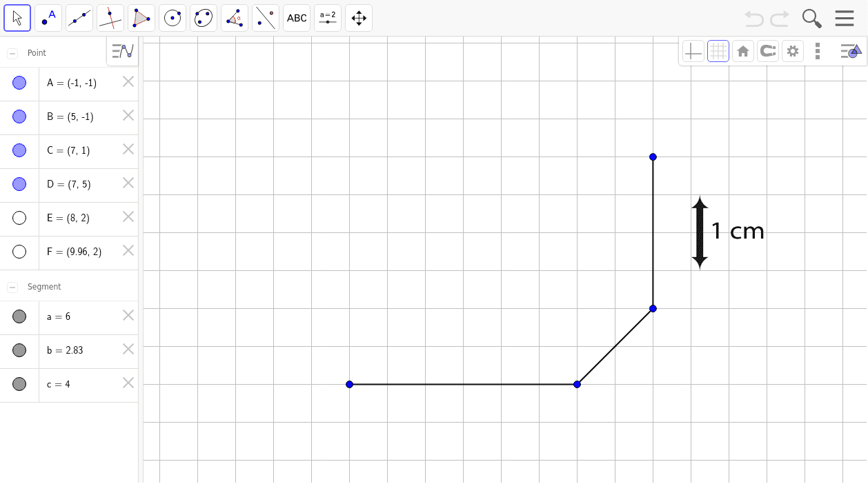Viewport: 868px width, 484px height.
Task: Click the Undo arrow
Action: click(754, 19)
